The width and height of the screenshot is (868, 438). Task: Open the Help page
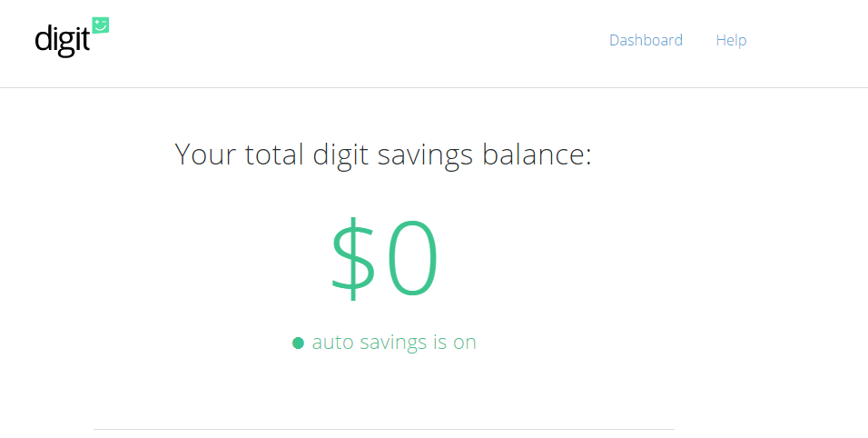click(x=731, y=40)
